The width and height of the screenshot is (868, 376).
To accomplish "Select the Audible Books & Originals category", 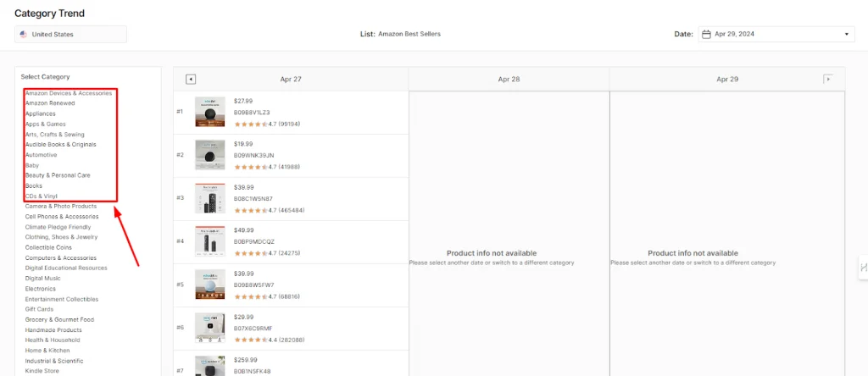I will coord(60,145).
